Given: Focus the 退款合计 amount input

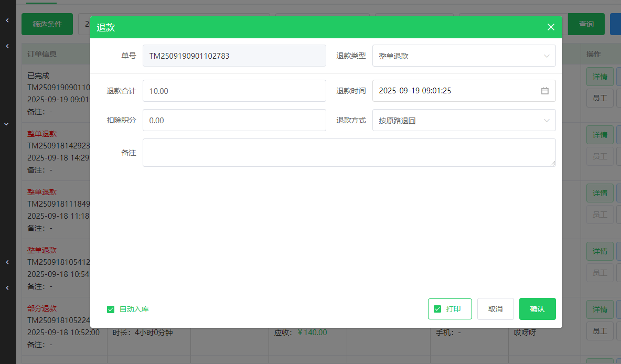Looking at the screenshot, I should pos(234,91).
